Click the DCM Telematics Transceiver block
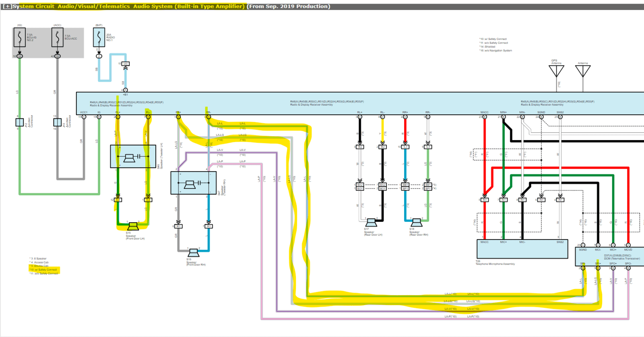Screen dimensions: 644x337 click(610, 256)
